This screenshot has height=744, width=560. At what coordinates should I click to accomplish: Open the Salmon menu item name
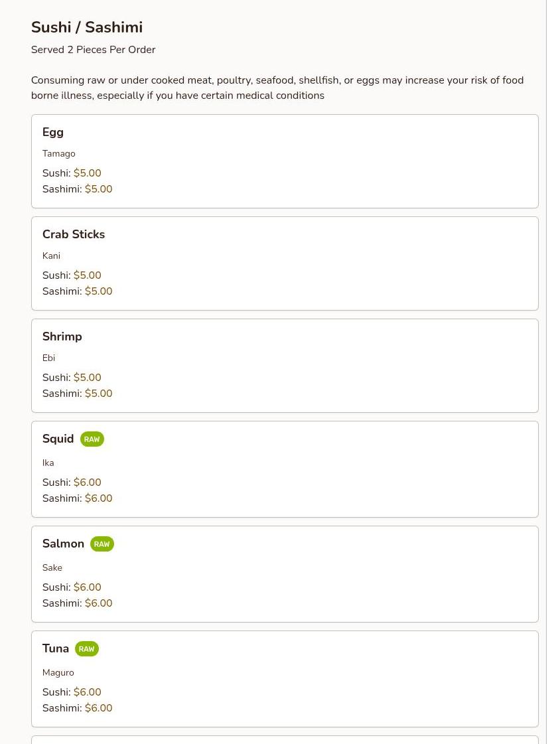coord(63,544)
